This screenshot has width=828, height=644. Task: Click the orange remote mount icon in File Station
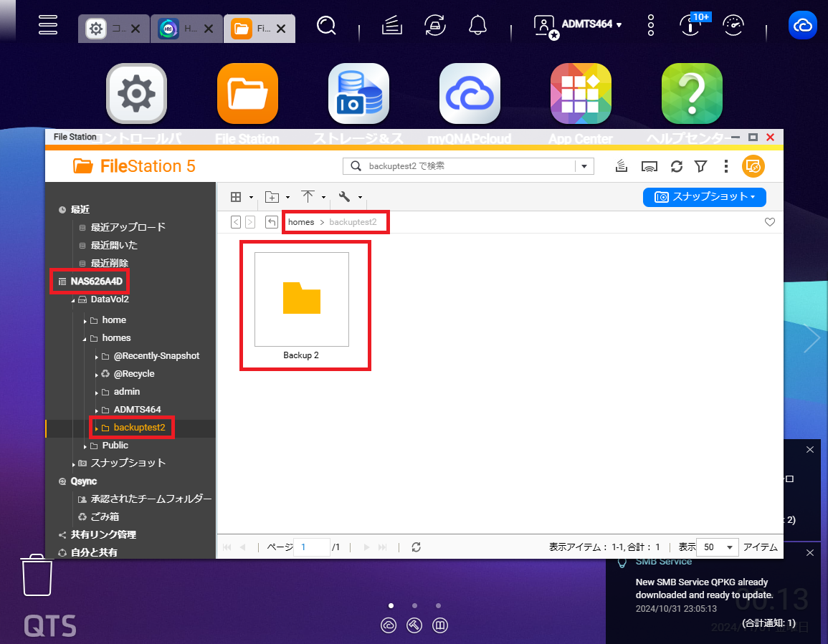[x=753, y=166]
